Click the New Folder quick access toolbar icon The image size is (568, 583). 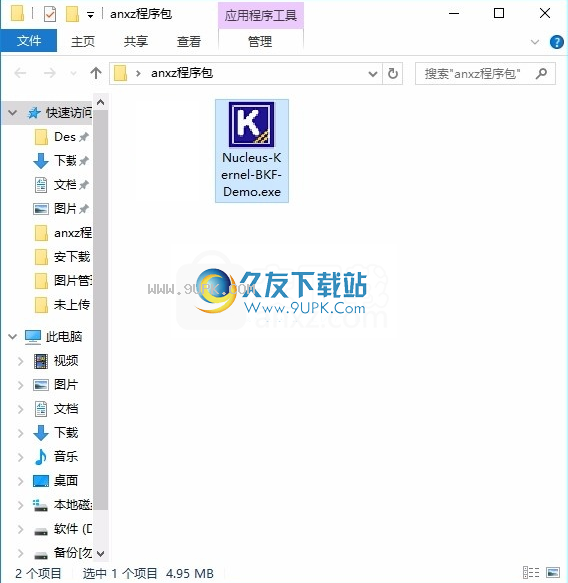(72, 15)
